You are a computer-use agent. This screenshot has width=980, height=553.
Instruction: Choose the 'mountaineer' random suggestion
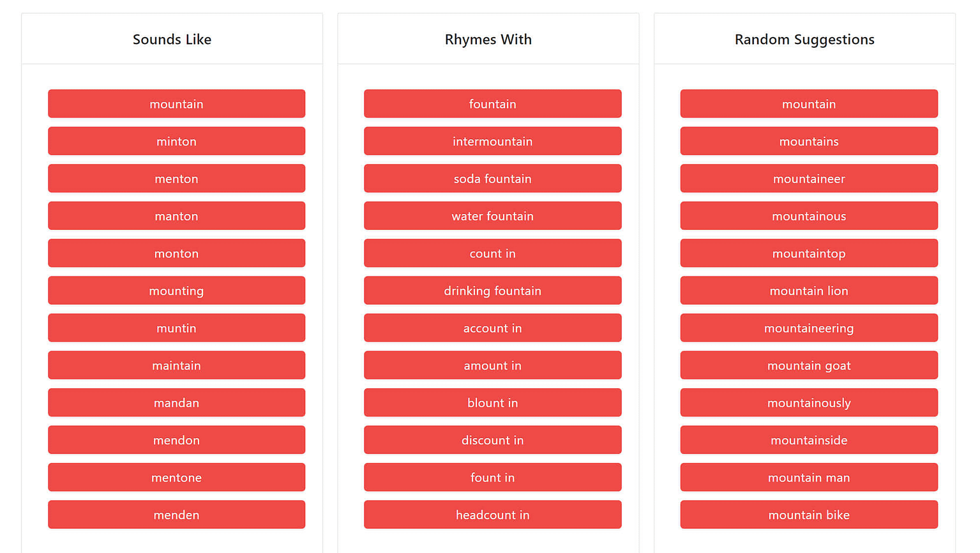tap(808, 179)
